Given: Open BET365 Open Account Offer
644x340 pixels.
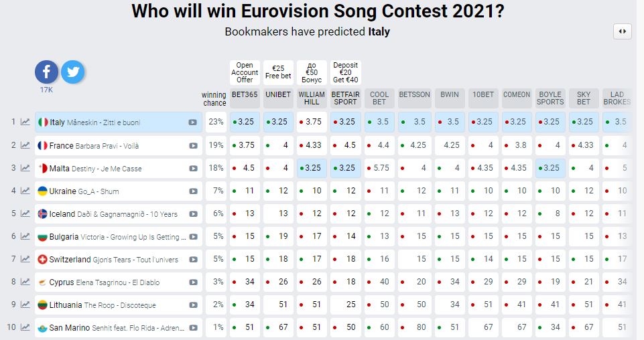Looking at the screenshot, I should pos(245,72).
